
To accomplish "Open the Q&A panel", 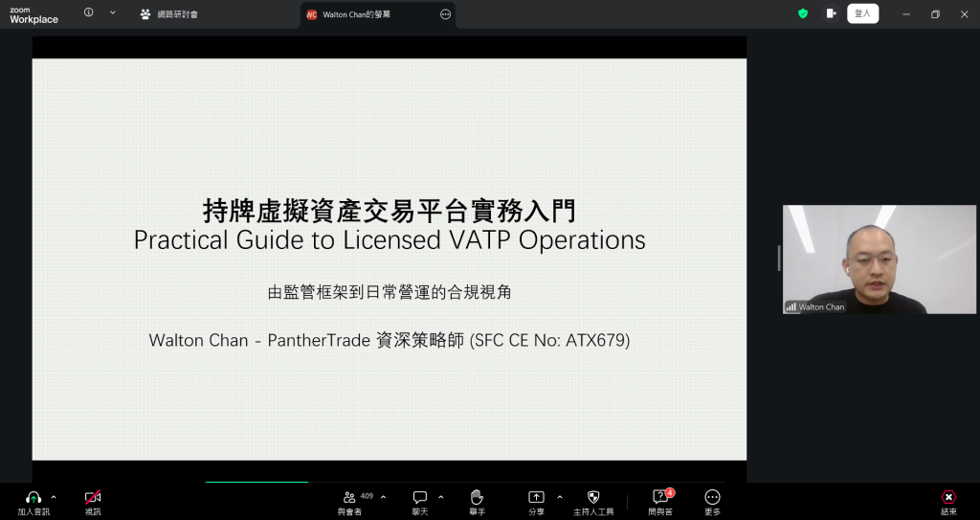I will (x=660, y=498).
